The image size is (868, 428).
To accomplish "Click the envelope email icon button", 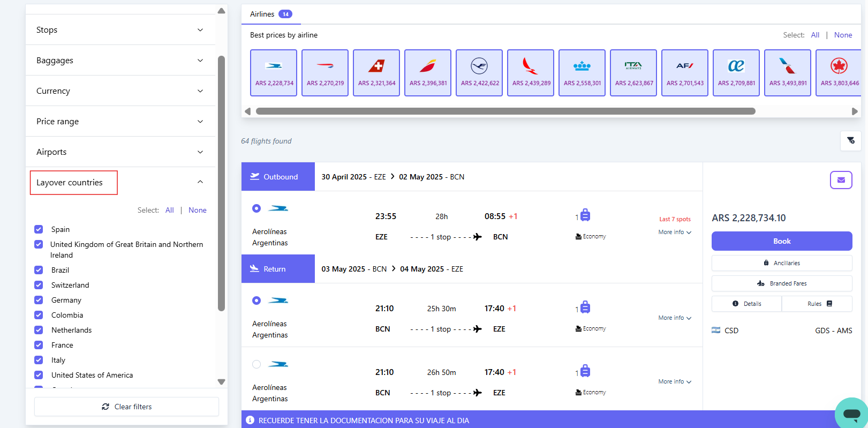I will pos(841,180).
